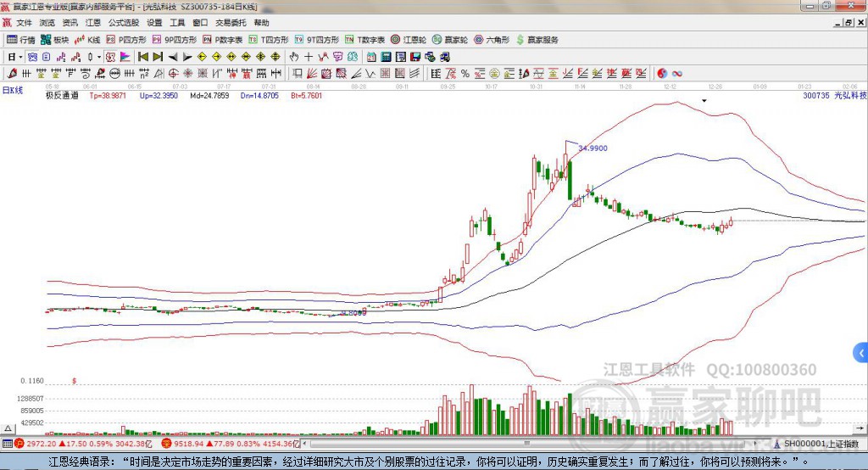This screenshot has height=470, width=868.
Task: Select the percent % tool icon
Action: click(x=465, y=73)
